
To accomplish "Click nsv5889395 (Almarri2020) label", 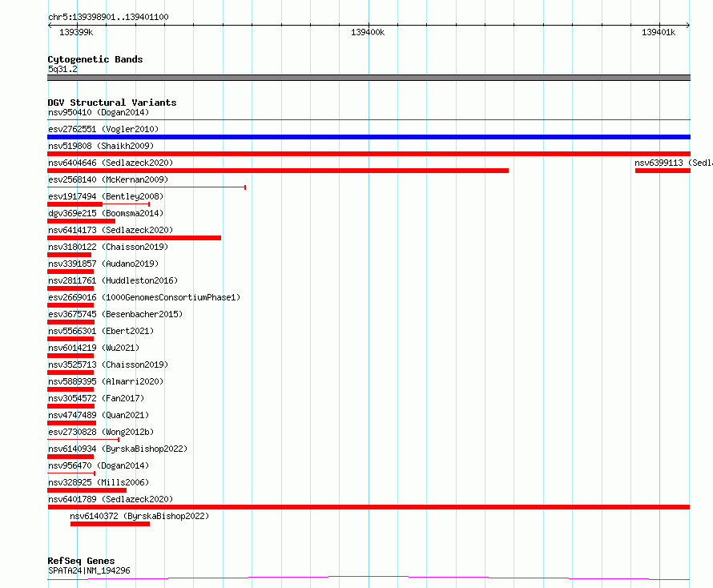I will [106, 381].
